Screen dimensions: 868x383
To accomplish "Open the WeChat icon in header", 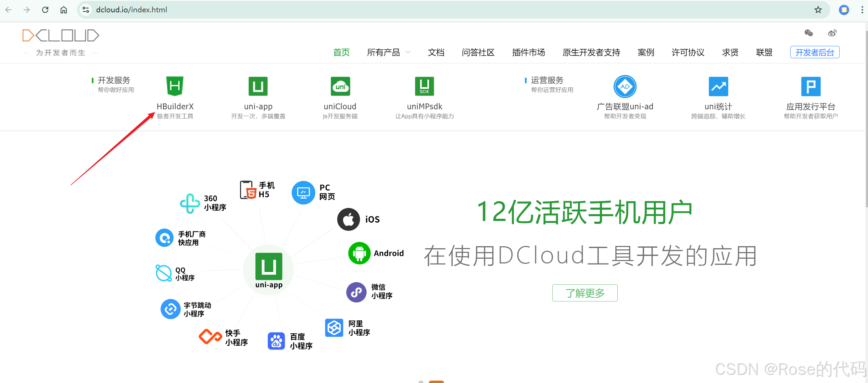I will point(808,33).
